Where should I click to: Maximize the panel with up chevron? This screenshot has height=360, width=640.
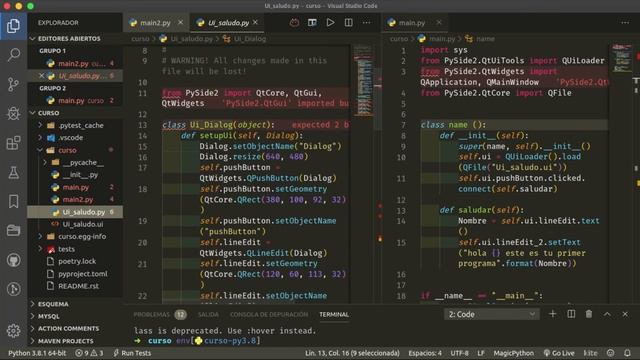point(607,314)
